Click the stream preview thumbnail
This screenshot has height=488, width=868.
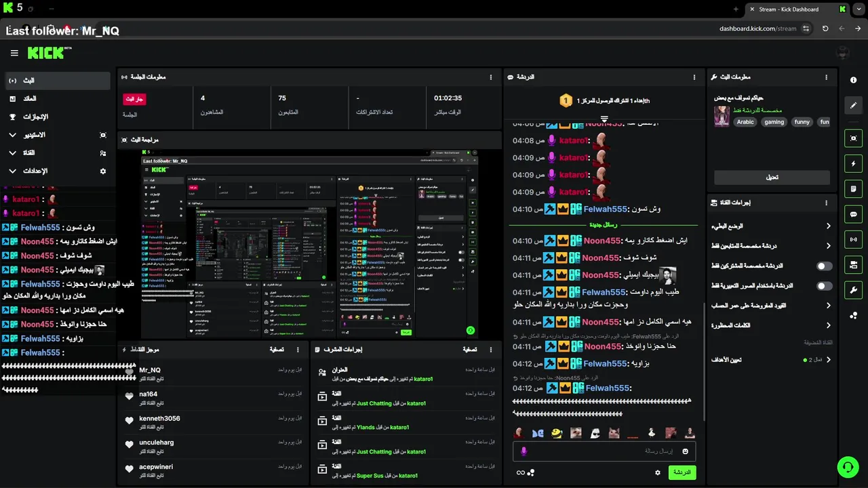[x=310, y=244]
